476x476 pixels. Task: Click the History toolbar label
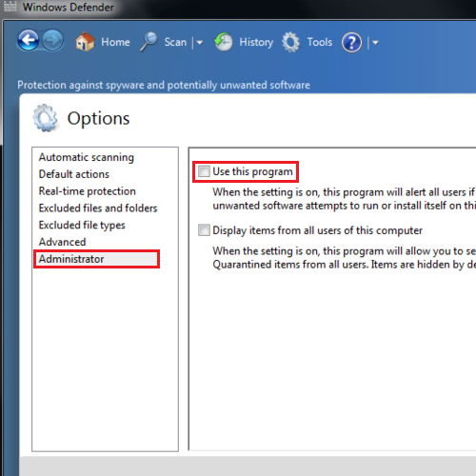point(256,42)
